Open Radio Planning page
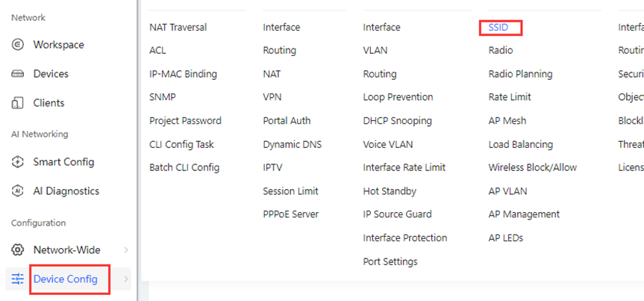This screenshot has width=644, height=301. [520, 74]
